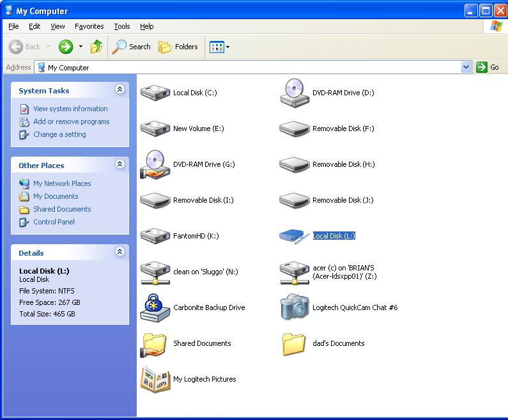The image size is (508, 420).
Task: Select the FantomHD (K:) drive icon
Action: (x=155, y=236)
